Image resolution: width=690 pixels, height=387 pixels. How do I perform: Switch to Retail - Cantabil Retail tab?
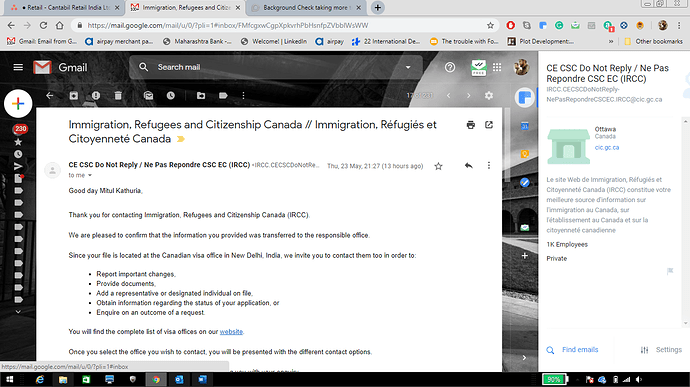(65, 7)
